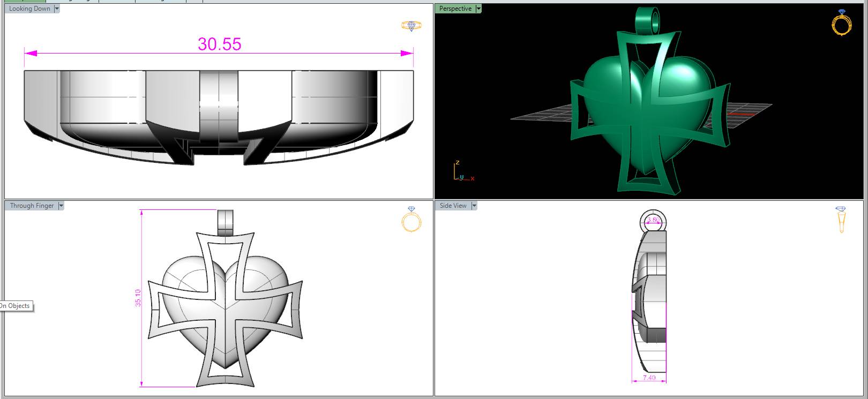868x399 pixels.
Task: Open the Perspective viewport dropdown arrow
Action: tap(478, 9)
